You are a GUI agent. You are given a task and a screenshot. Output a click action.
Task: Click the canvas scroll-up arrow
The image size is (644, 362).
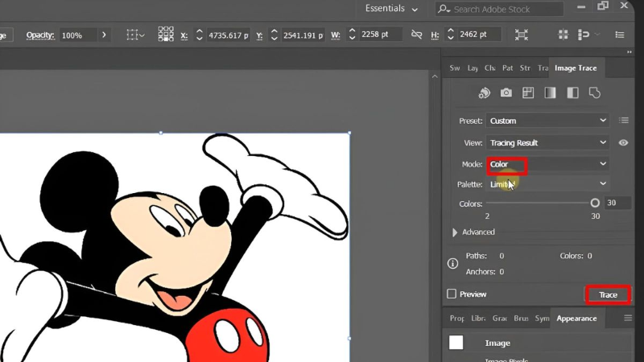(x=435, y=76)
